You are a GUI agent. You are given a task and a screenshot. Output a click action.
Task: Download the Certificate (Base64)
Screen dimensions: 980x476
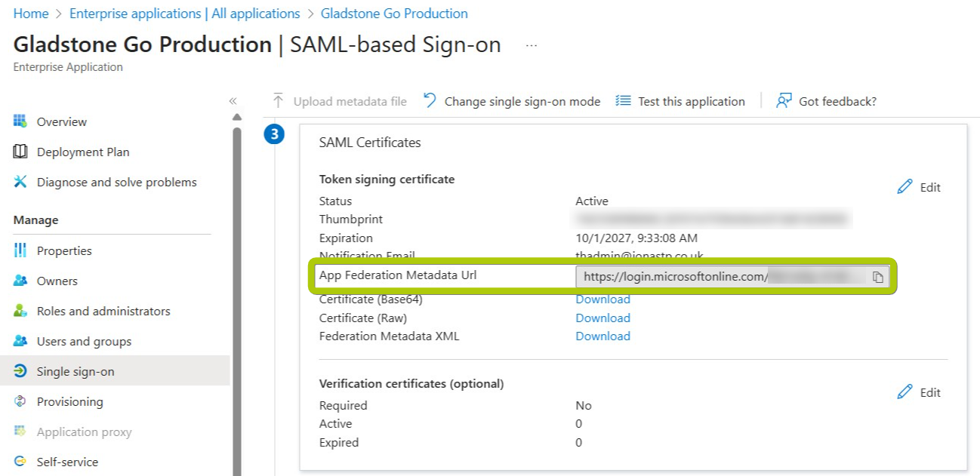602,299
